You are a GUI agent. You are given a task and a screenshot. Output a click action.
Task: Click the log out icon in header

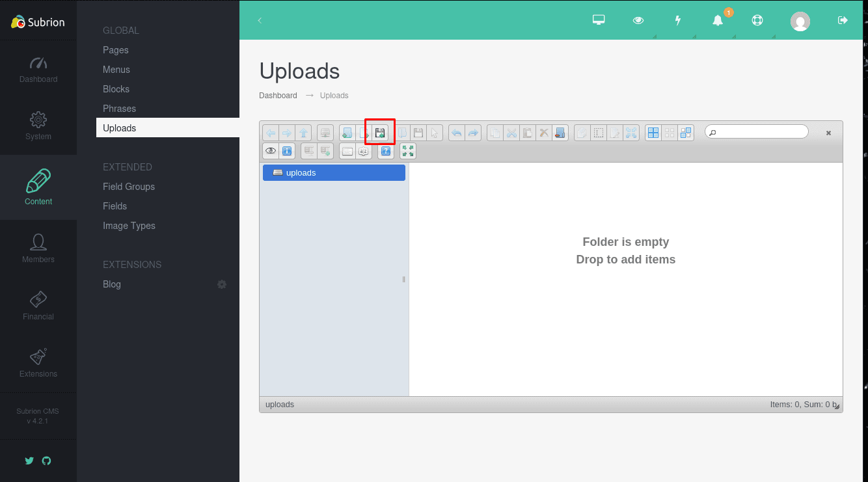[843, 20]
